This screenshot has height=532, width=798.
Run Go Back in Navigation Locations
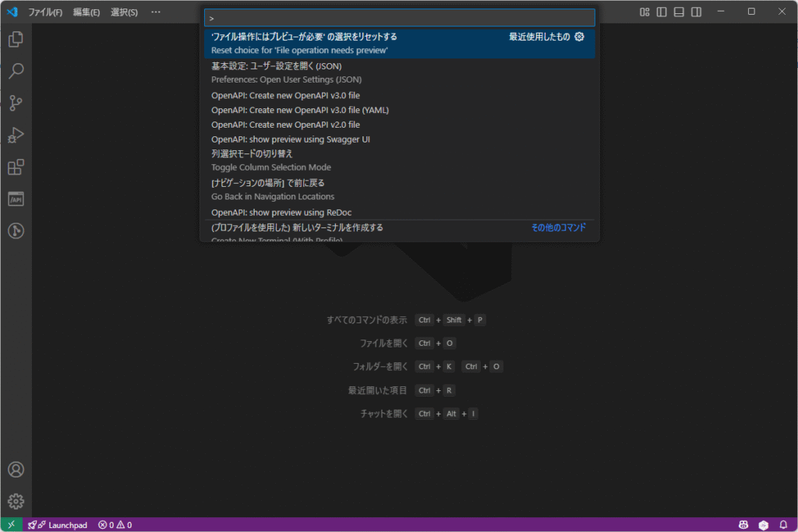400,190
